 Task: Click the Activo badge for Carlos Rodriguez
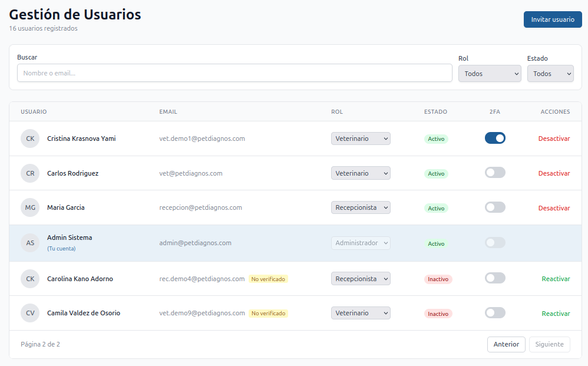pos(436,174)
